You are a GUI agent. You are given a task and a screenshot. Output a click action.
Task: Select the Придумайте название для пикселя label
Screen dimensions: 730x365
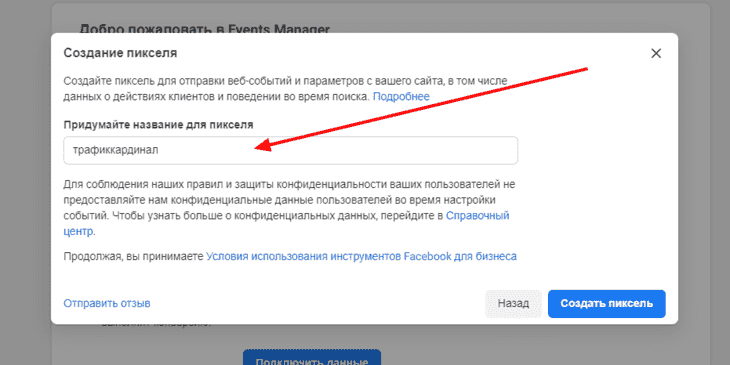pyautogui.click(x=159, y=125)
